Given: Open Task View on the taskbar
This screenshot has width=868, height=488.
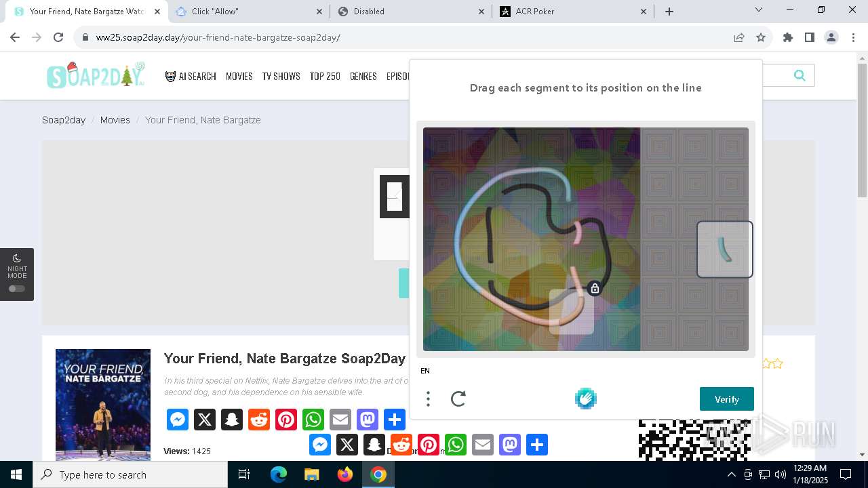Looking at the screenshot, I should click(244, 474).
